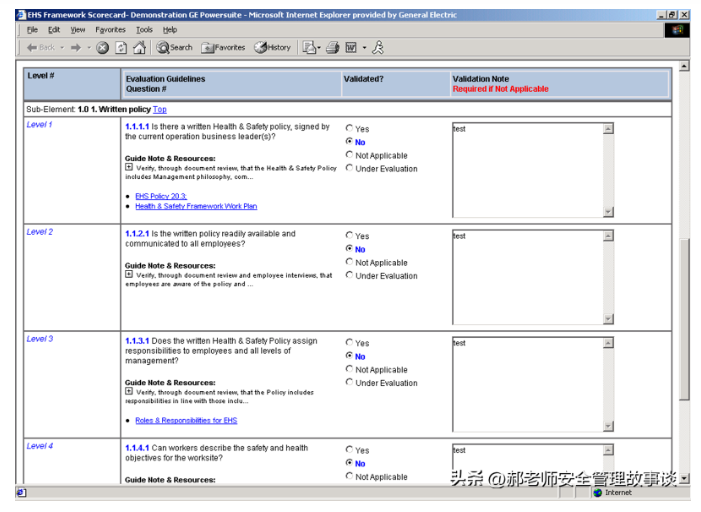
Task: Click the question number 1.1.4.1
Action: pyautogui.click(x=137, y=448)
